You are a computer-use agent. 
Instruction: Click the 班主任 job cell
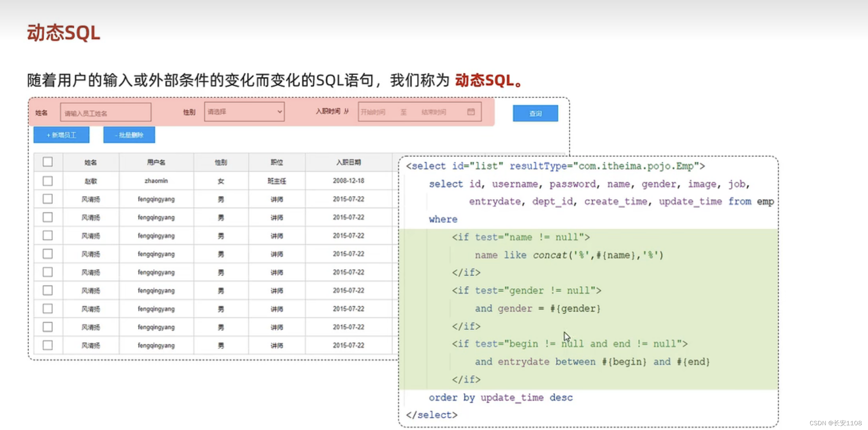[277, 181]
